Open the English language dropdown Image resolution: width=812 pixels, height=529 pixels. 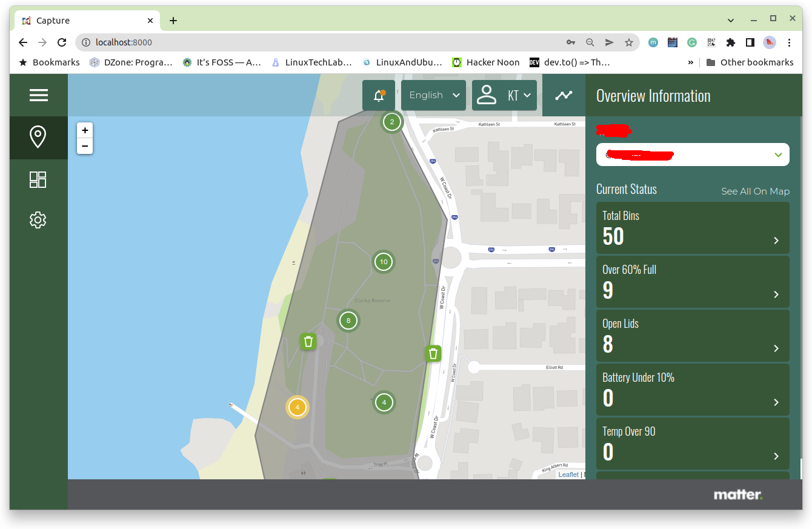click(433, 95)
